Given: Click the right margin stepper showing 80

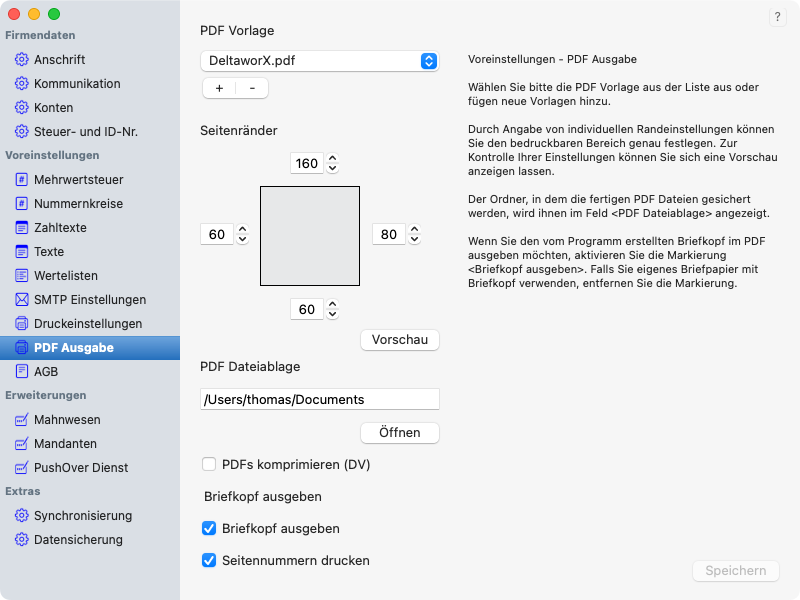Looking at the screenshot, I should (x=414, y=235).
